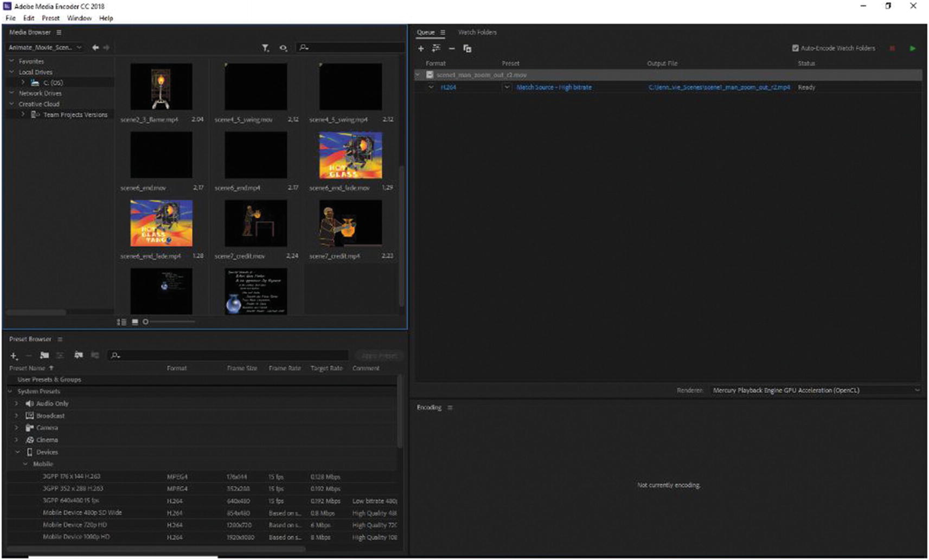Image resolution: width=929 pixels, height=560 pixels.
Task: Toggle Auto-Encode Watch Folders checkbox
Action: 796,48
